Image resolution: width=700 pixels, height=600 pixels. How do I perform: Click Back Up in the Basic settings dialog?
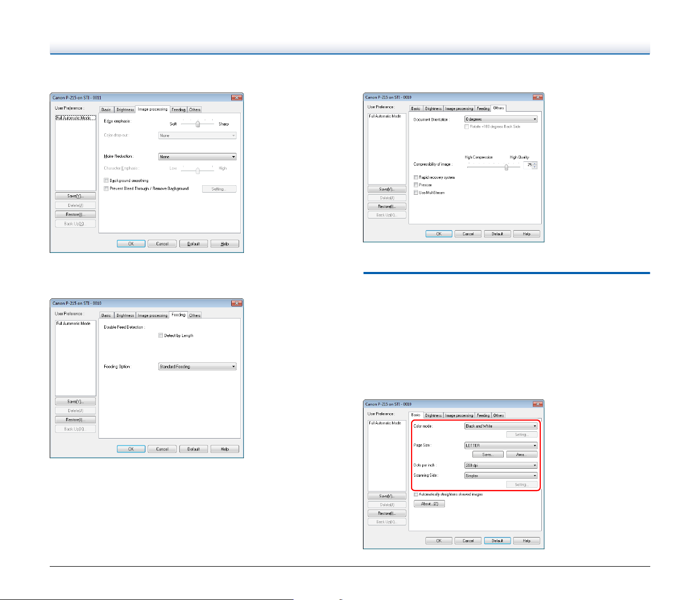387,522
